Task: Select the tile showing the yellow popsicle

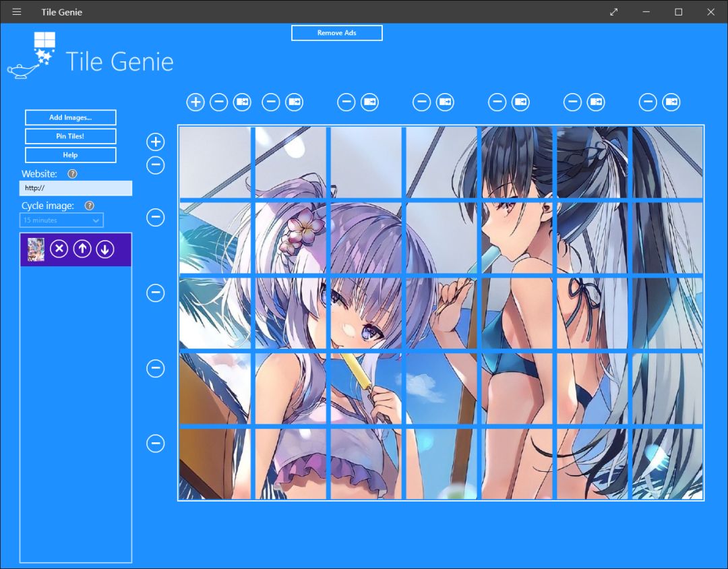Action: [x=366, y=388]
